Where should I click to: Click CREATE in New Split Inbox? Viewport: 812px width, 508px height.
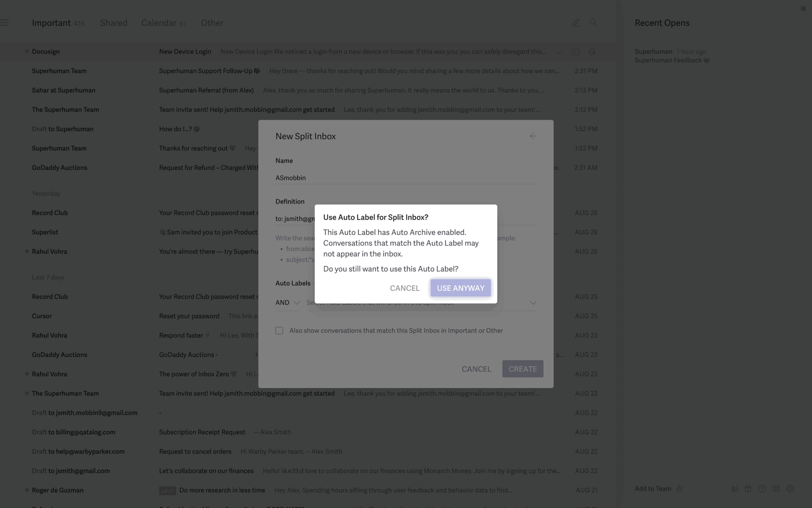pyautogui.click(x=523, y=369)
